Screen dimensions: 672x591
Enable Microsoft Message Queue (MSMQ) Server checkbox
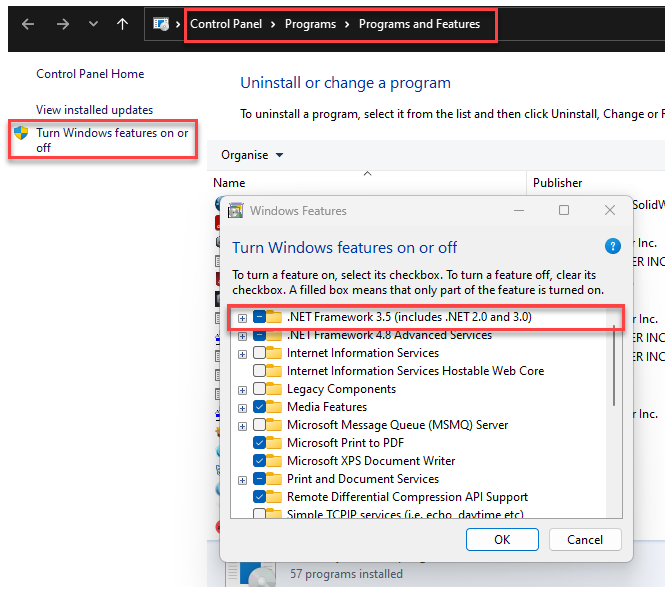[259, 425]
